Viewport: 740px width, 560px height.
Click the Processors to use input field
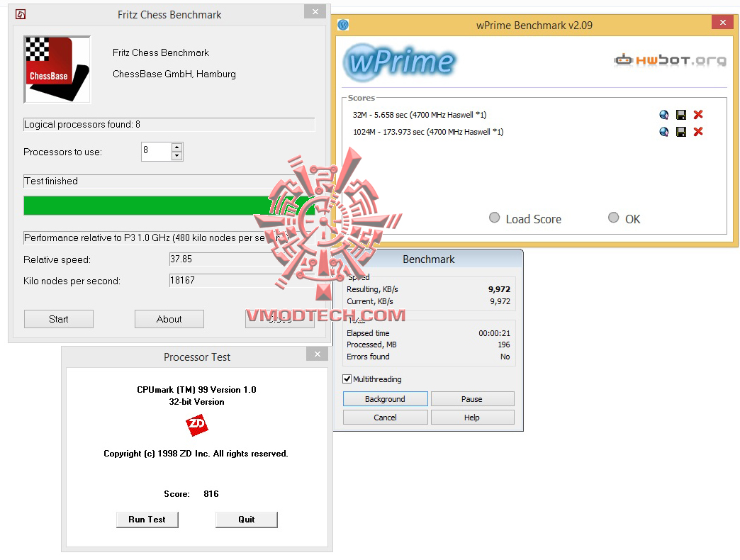pyautogui.click(x=156, y=152)
